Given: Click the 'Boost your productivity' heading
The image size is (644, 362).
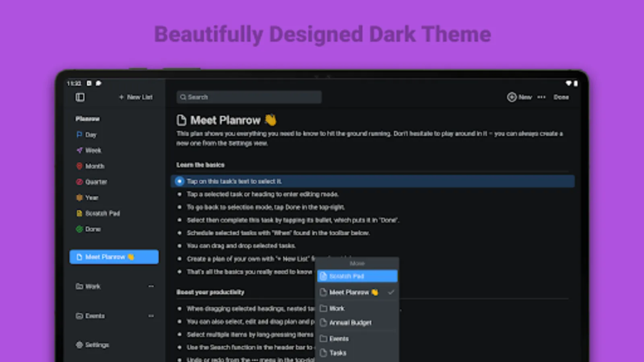Looking at the screenshot, I should click(x=211, y=292).
